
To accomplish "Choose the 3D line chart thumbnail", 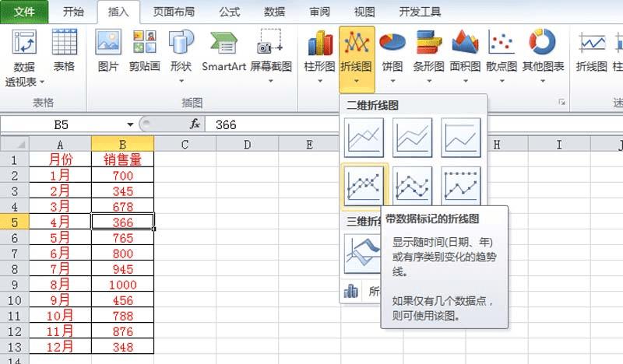I will (x=362, y=254).
